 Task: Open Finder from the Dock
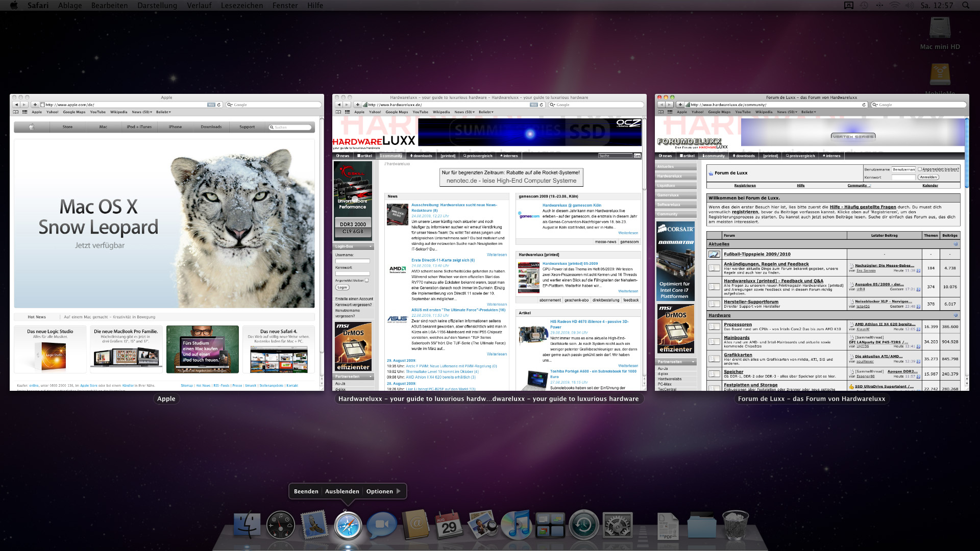(x=247, y=525)
